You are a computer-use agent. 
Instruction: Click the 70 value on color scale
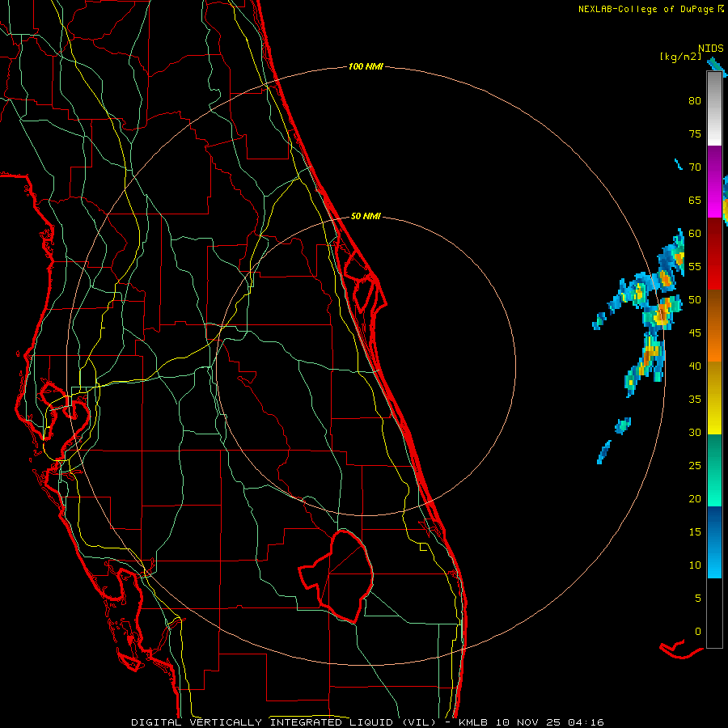(x=695, y=167)
